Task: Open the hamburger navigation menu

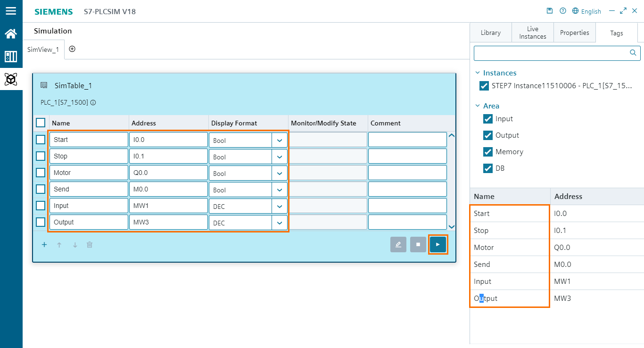Action: (11, 10)
